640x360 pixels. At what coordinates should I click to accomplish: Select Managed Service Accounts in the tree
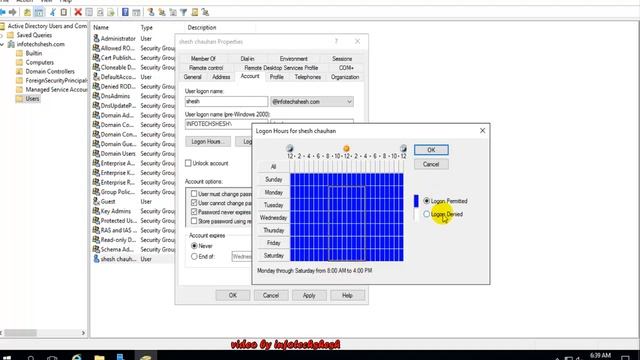pos(56,89)
